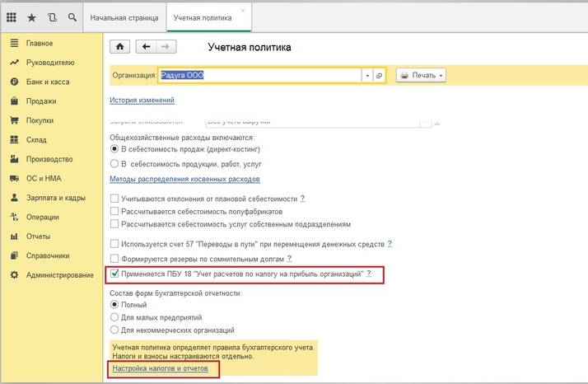Open Главное section in sidebar
Image resolution: width=588 pixels, height=384 pixels.
click(x=40, y=43)
